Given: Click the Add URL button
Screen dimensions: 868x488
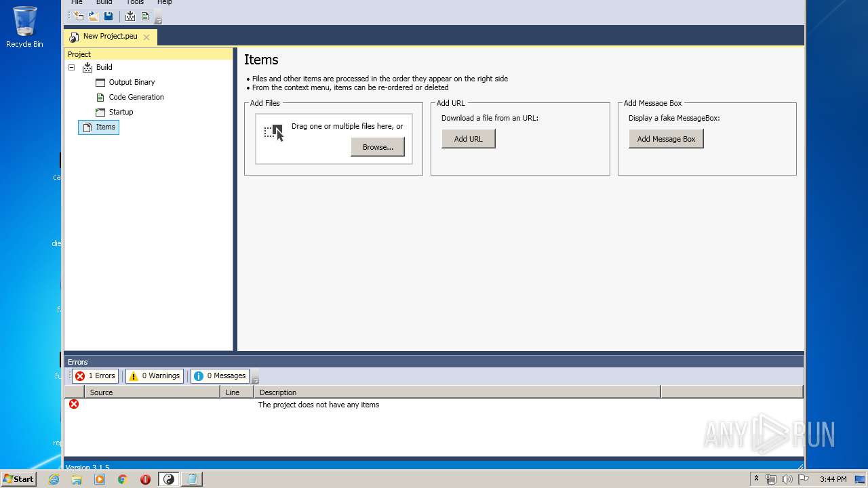Looking at the screenshot, I should pyautogui.click(x=469, y=139).
